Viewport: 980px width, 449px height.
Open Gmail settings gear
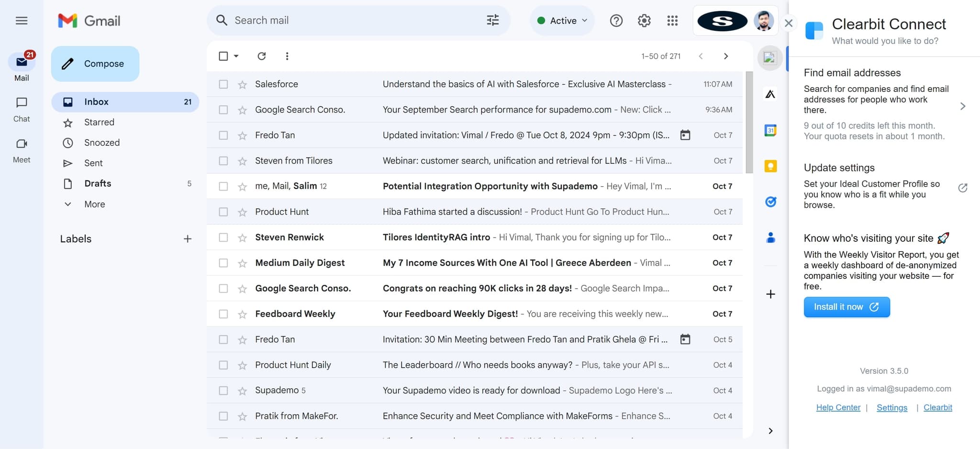click(644, 20)
